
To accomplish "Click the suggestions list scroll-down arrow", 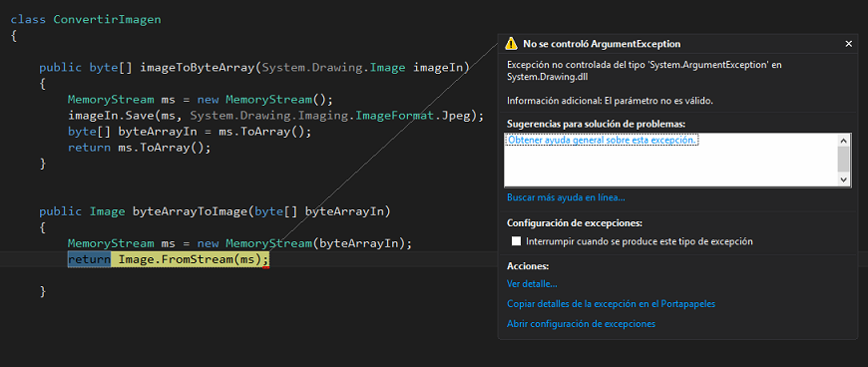I will (x=844, y=180).
